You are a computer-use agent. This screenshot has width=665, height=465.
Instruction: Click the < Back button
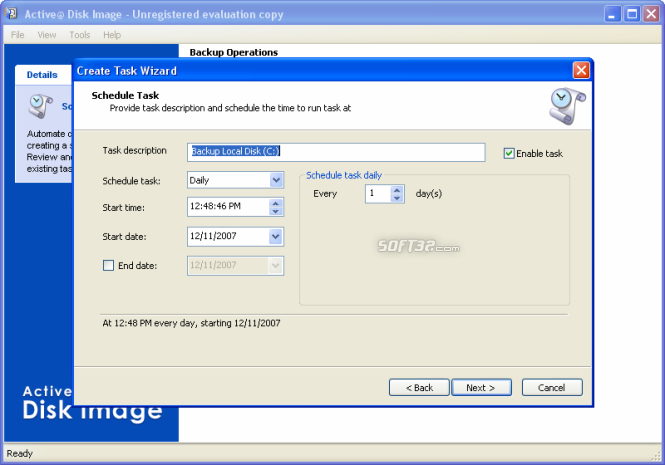click(x=419, y=387)
